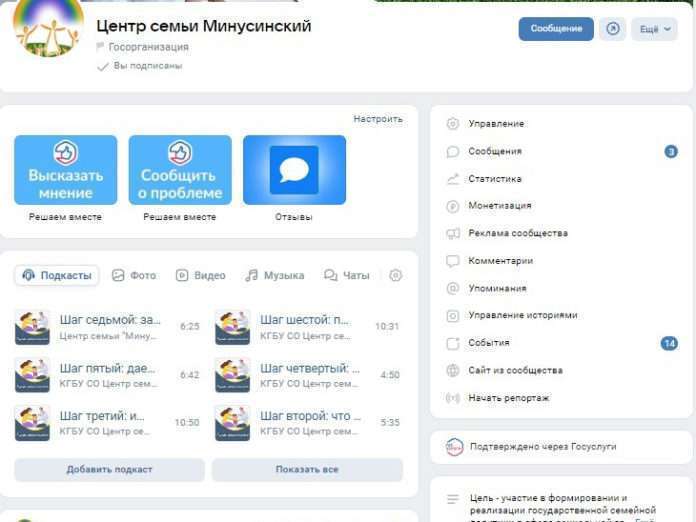This screenshot has height=522, width=696.
Task: Switch to the Подкасты tab
Action: [57, 276]
